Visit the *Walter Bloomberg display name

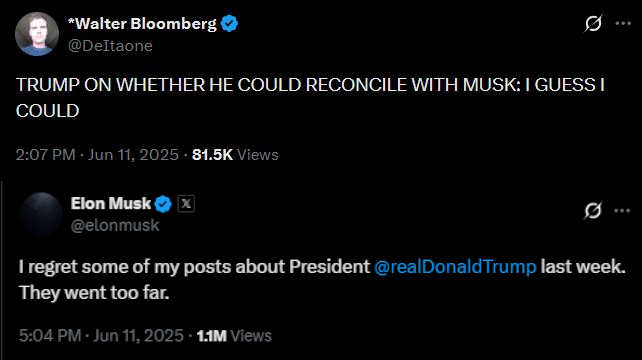pos(142,24)
